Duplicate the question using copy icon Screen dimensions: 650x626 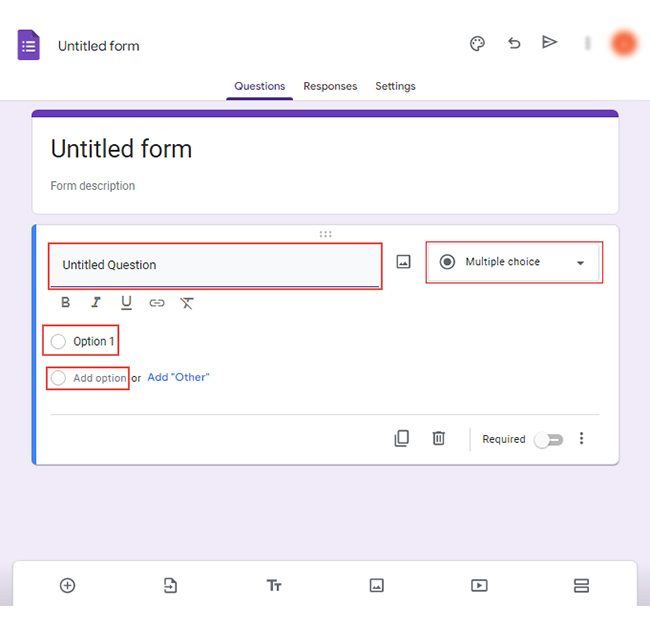click(402, 438)
